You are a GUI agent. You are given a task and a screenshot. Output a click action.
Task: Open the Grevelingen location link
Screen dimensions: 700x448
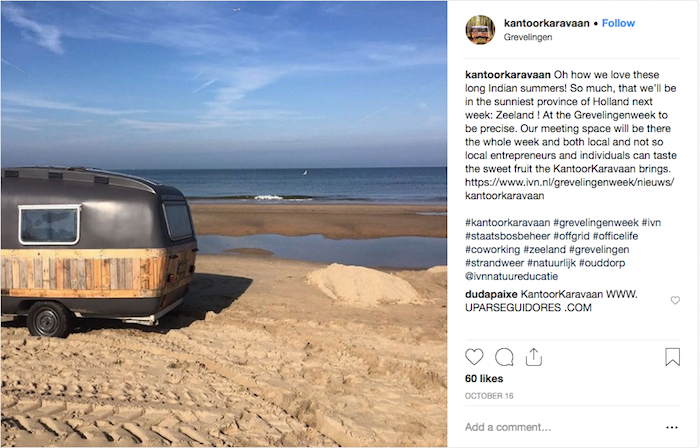tap(528, 37)
